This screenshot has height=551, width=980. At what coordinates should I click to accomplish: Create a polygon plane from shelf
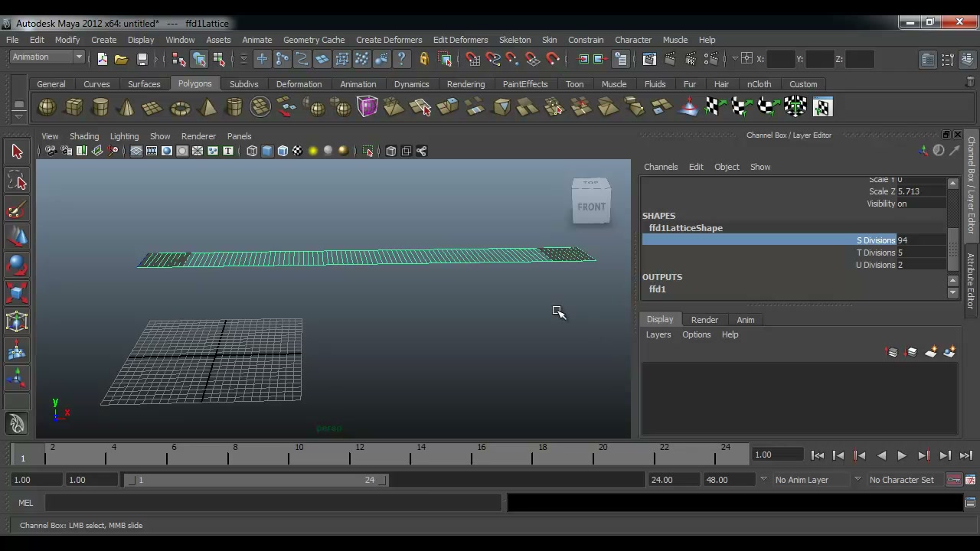click(153, 107)
